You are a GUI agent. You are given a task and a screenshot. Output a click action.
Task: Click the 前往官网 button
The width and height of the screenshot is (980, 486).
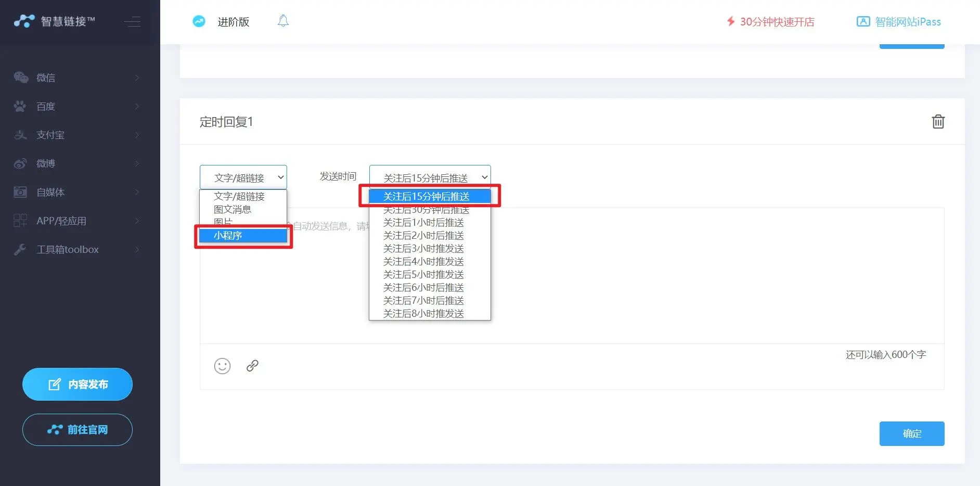[78, 430]
